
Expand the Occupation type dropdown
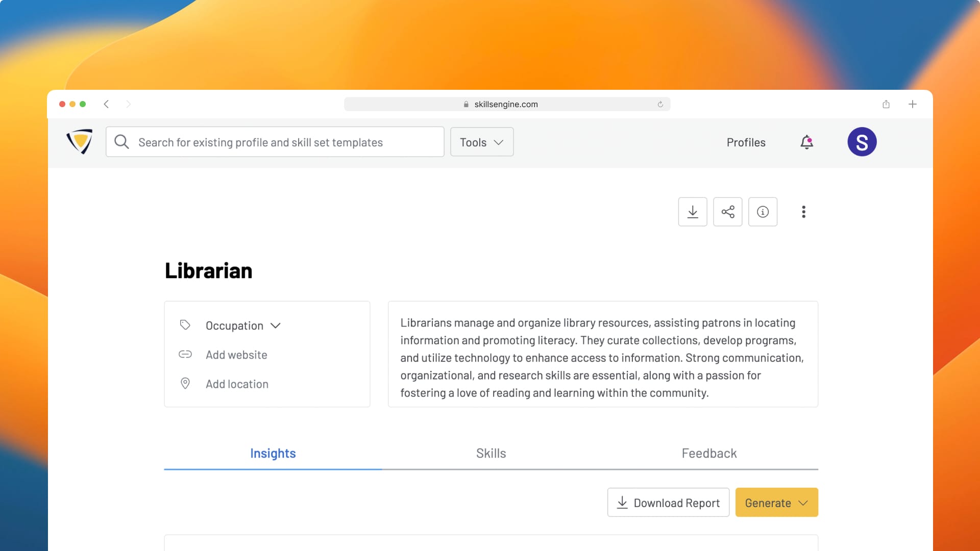tap(243, 325)
